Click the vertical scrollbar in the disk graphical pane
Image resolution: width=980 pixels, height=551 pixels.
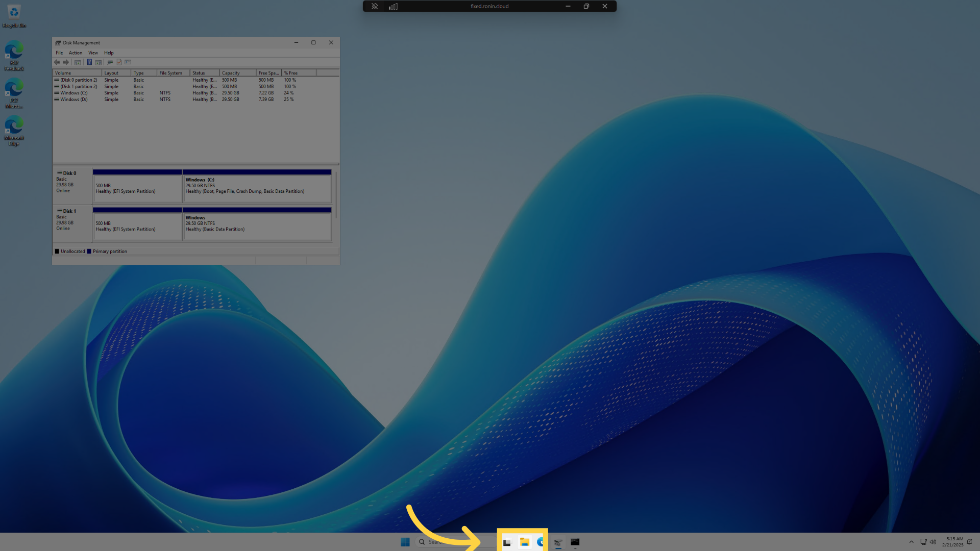336,195
